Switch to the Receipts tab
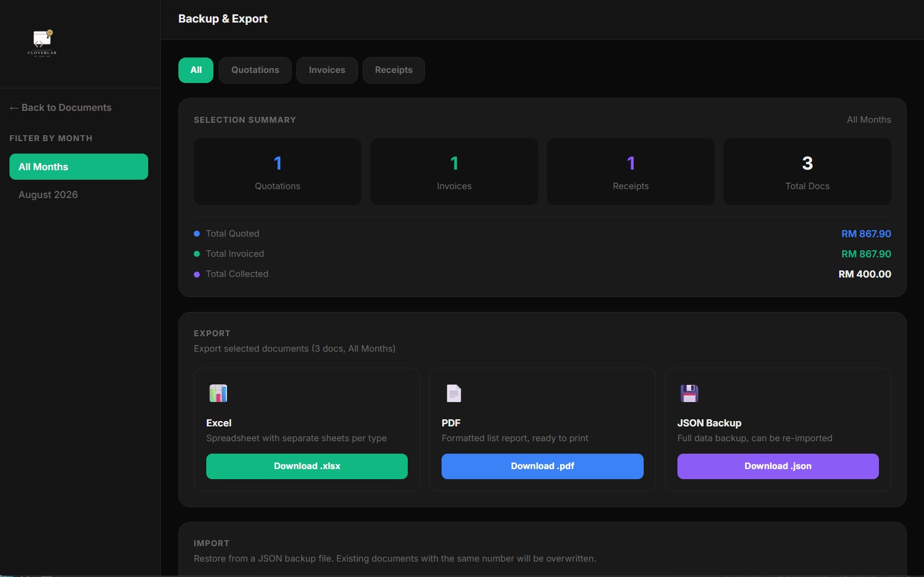The height and width of the screenshot is (577, 924). click(x=394, y=70)
